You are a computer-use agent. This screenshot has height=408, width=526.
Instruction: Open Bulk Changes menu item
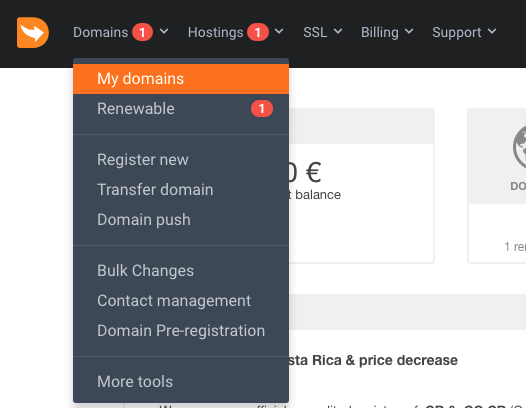181,271
